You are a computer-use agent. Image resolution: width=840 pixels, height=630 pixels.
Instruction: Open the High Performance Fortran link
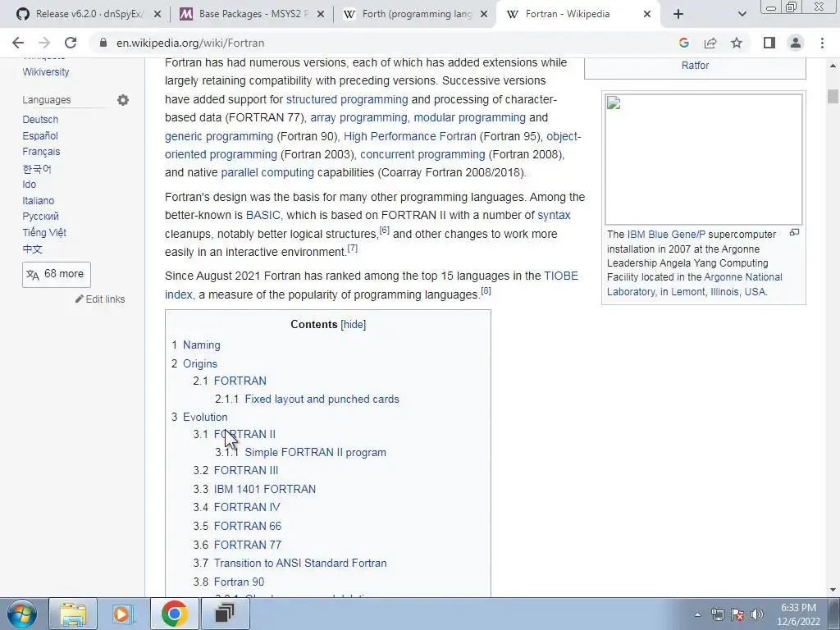point(410,136)
